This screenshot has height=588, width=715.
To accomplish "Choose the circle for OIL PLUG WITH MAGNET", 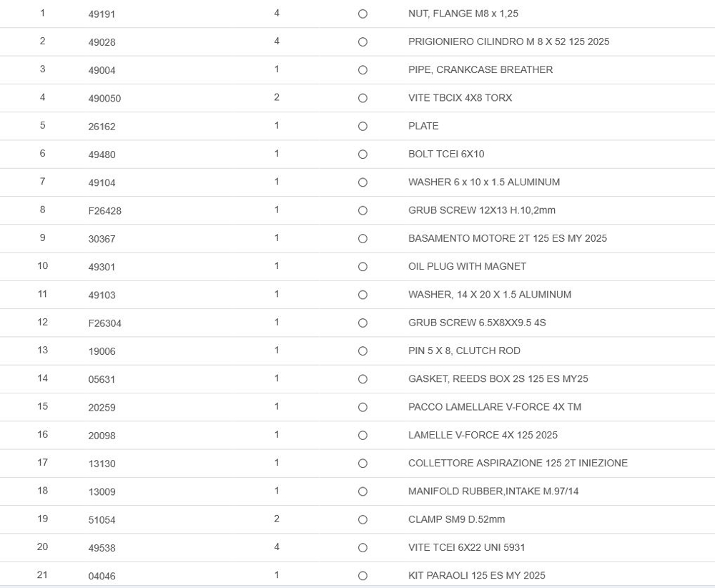I will tap(363, 267).
